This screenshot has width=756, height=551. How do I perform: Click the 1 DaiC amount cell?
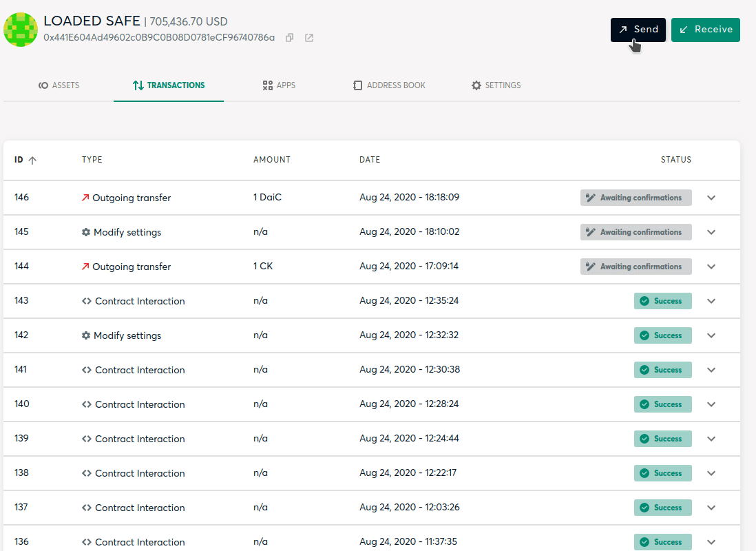tap(267, 198)
